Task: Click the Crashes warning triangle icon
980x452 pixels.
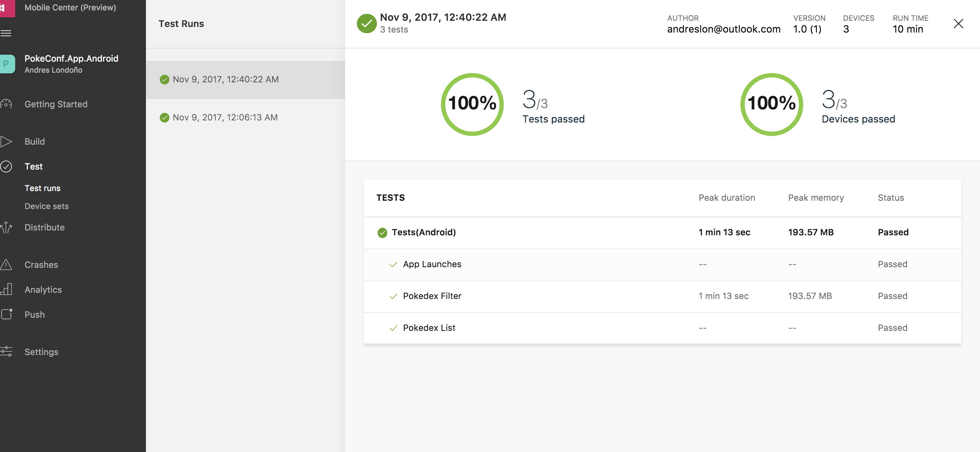Action: coord(6,265)
